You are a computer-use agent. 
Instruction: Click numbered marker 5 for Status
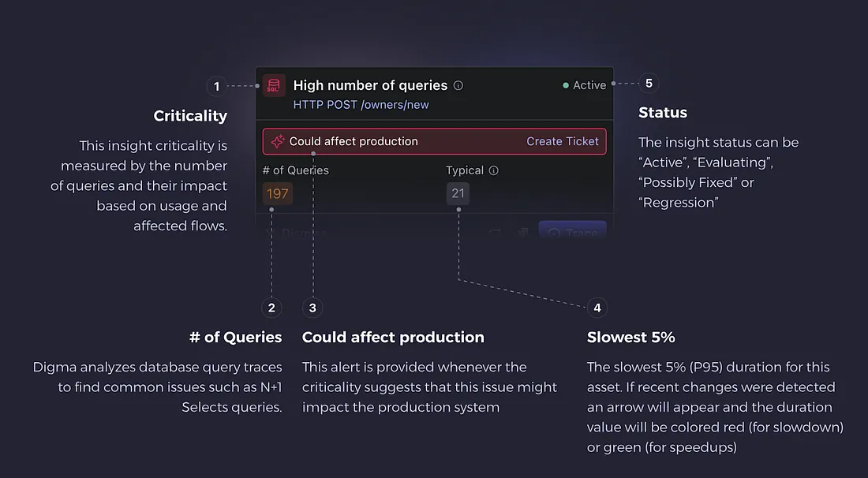pyautogui.click(x=649, y=83)
